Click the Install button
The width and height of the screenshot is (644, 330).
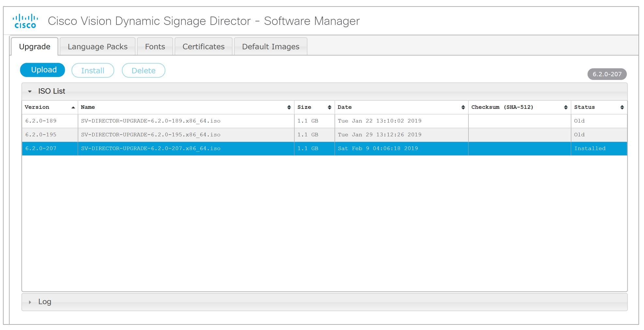point(93,70)
